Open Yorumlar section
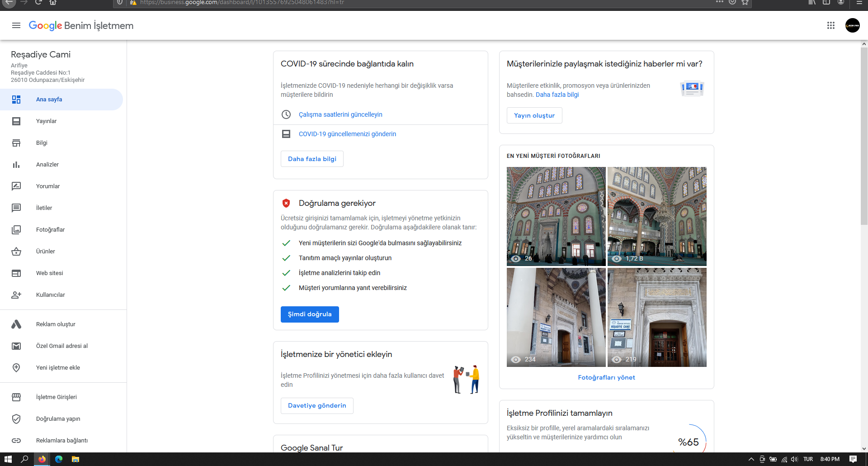 click(x=61, y=186)
